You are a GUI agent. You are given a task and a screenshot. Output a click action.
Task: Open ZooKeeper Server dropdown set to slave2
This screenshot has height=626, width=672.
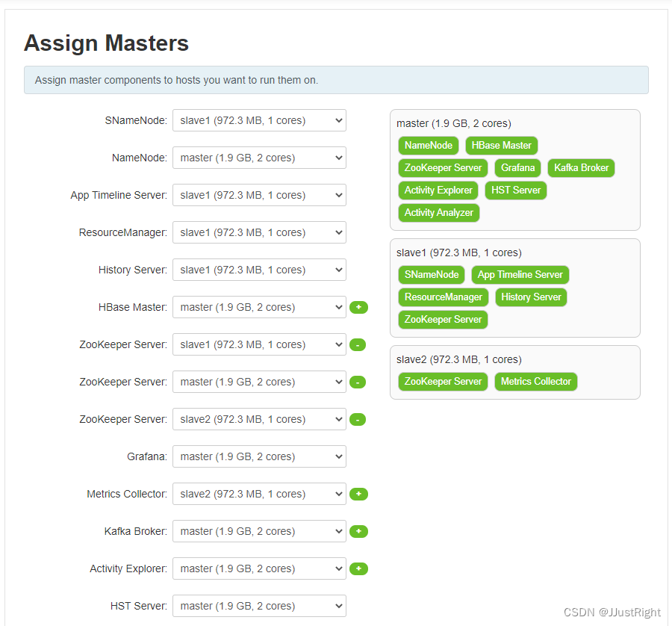coord(259,419)
